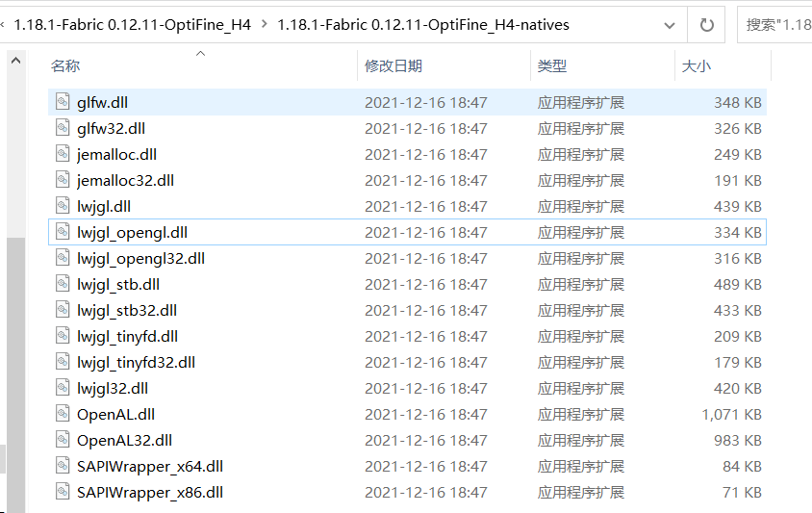Click the lwjgl.dll file icon
The height and width of the screenshot is (513, 812).
point(63,205)
